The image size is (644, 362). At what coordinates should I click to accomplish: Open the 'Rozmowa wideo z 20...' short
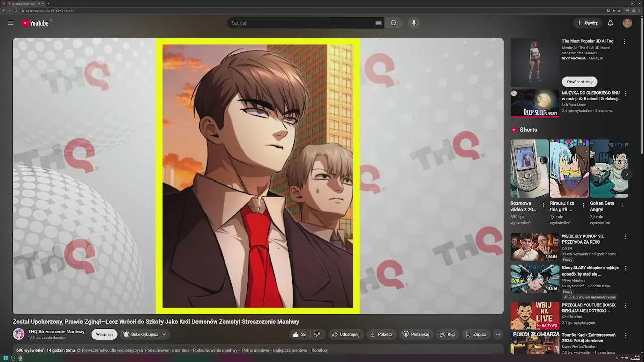pyautogui.click(x=530, y=168)
